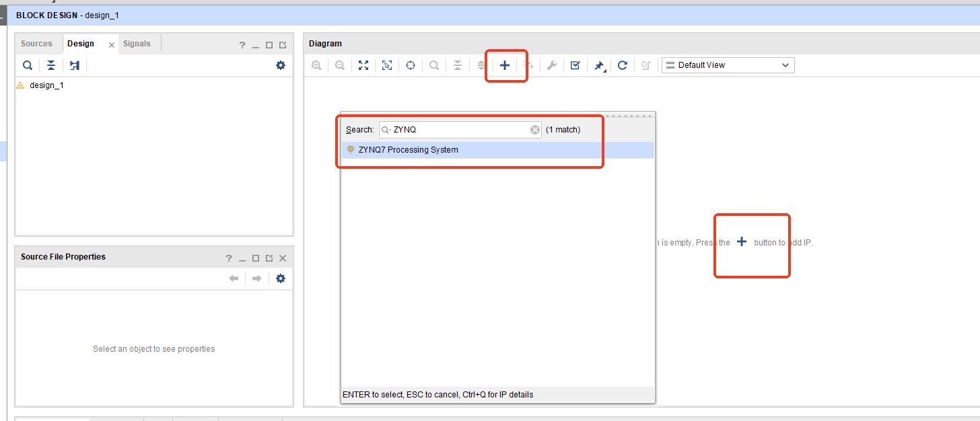Collapse all blocks in the Diagram toolbar
The width and height of the screenshot is (980, 421).
pyautogui.click(x=458, y=65)
